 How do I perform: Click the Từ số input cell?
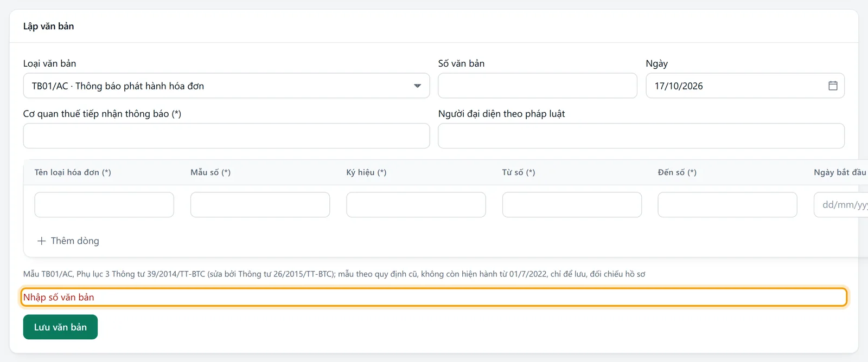point(572,205)
